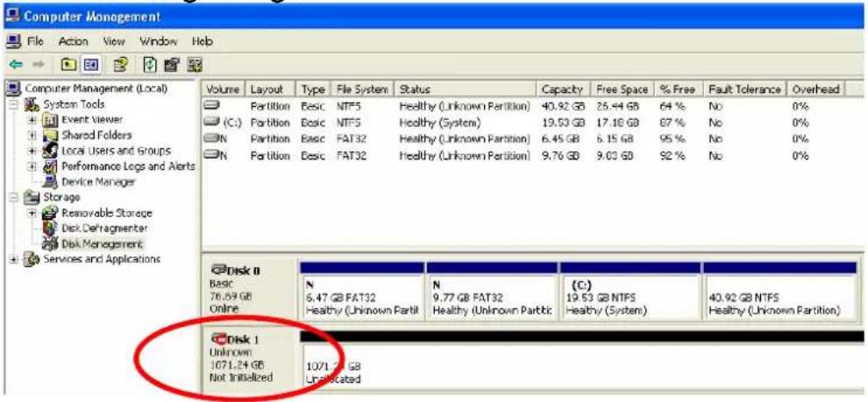This screenshot has height=402, width=868.
Task: Open the Help menu
Action: pyautogui.click(x=202, y=41)
